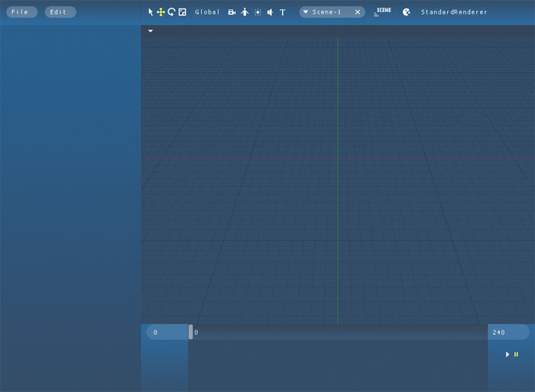The height and width of the screenshot is (392, 535).
Task: Select the arrow pointer tool
Action: pos(151,12)
